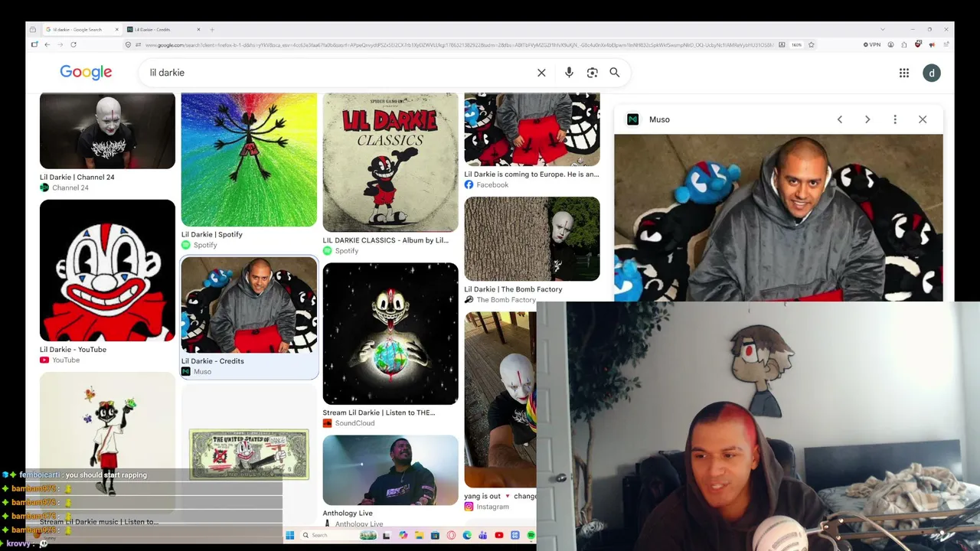Close the 'lil darkie - Google Search' tab
The height and width of the screenshot is (551, 980).
(117, 30)
